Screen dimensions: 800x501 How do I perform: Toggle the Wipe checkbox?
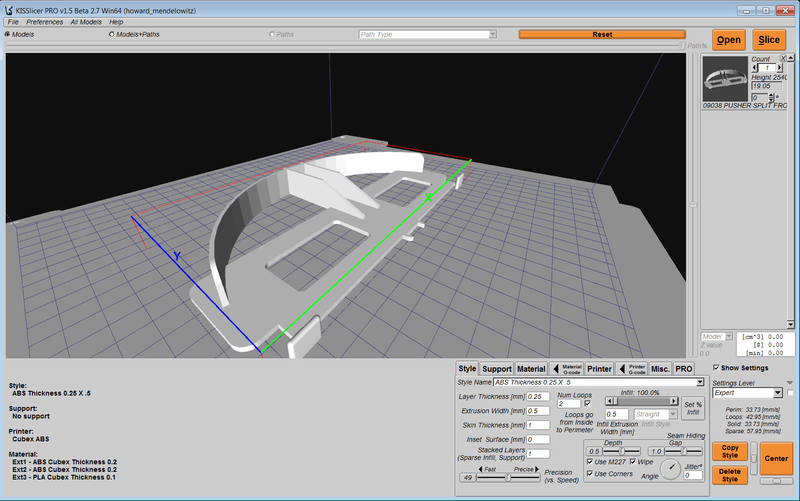coord(633,462)
